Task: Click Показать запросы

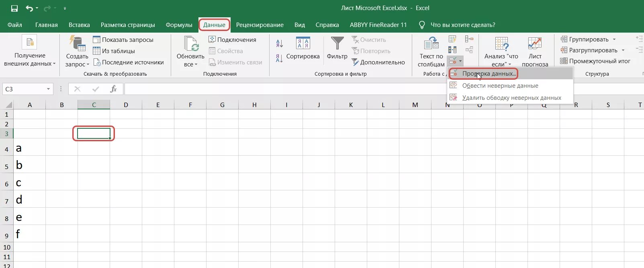Action: pyautogui.click(x=123, y=40)
